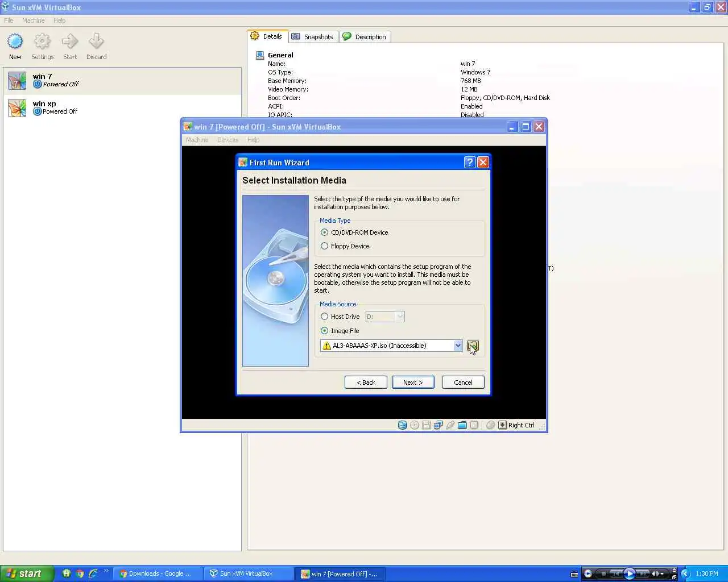The image size is (728, 582).
Task: Click the shared folders status bar indicator
Action: 462,425
